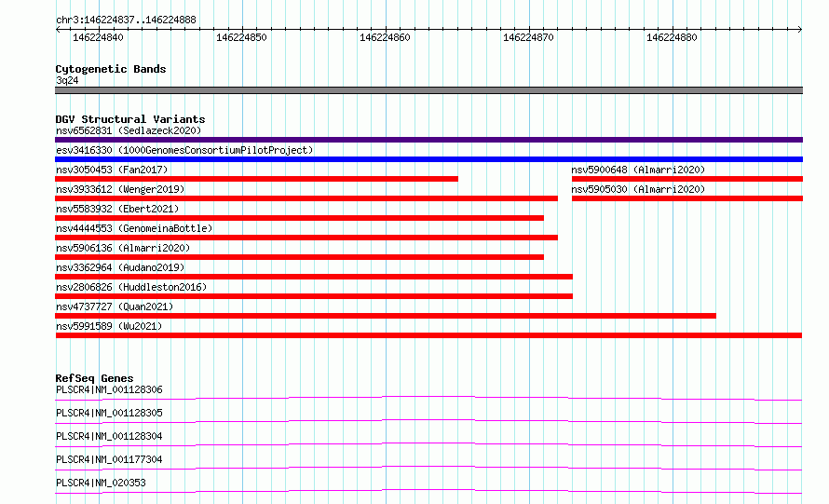Open nsv4737727 (Quan2021) variant label
Viewport: 829px width, 504px height.
115,306
